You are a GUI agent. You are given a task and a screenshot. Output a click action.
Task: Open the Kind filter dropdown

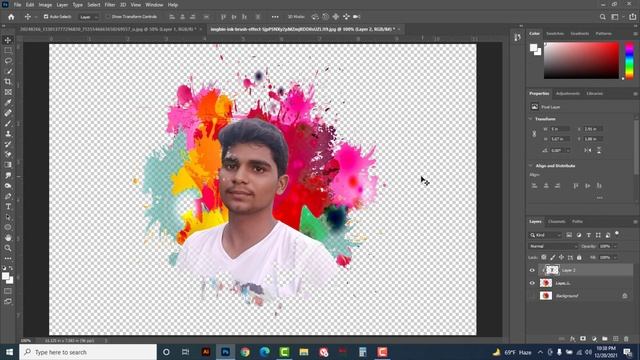tap(545, 235)
